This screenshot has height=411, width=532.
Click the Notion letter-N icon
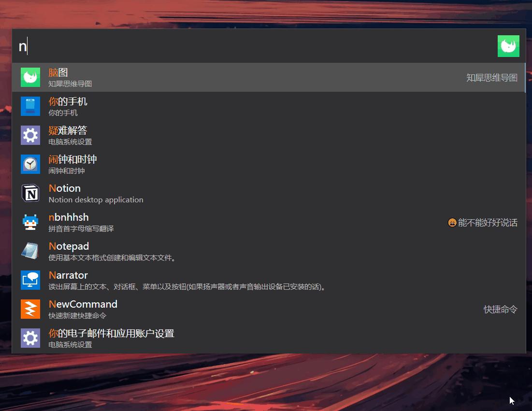click(x=30, y=193)
